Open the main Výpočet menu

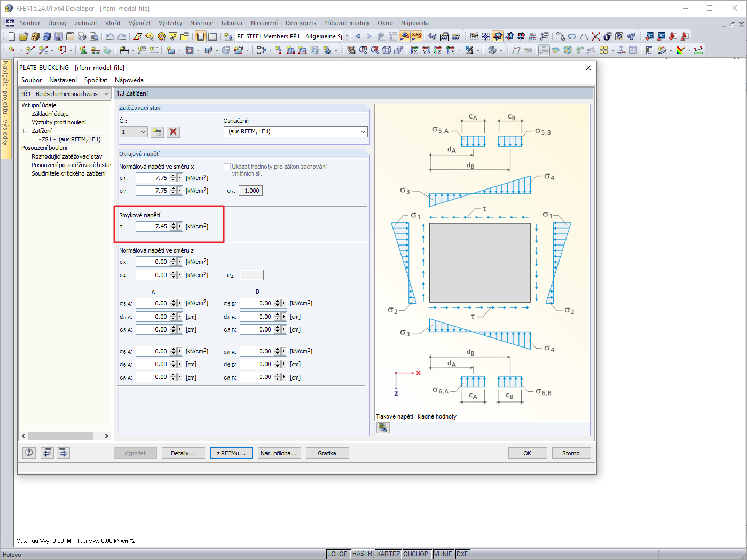click(139, 23)
